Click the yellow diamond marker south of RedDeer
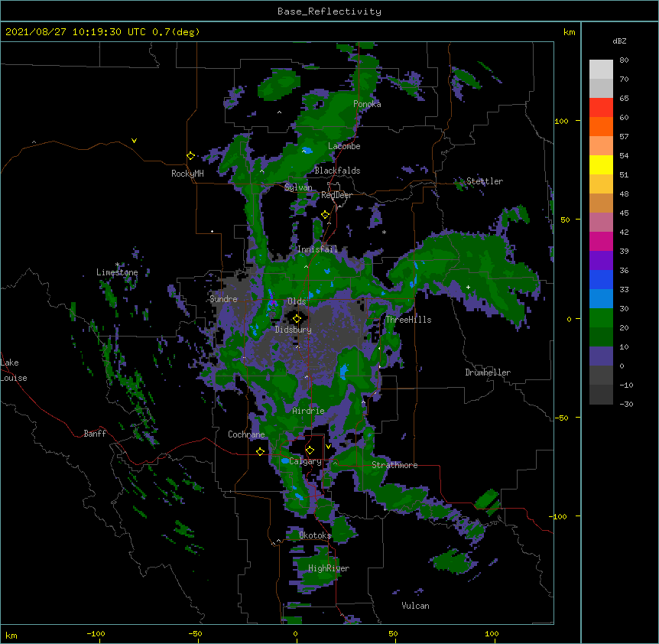 (x=325, y=215)
